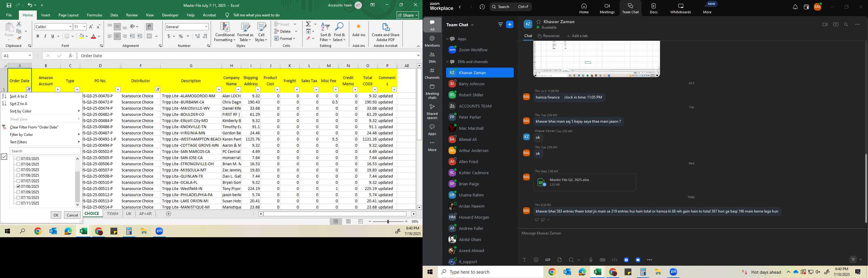Click the Wrap Text icon
The image size is (868, 278).
pos(149,27)
